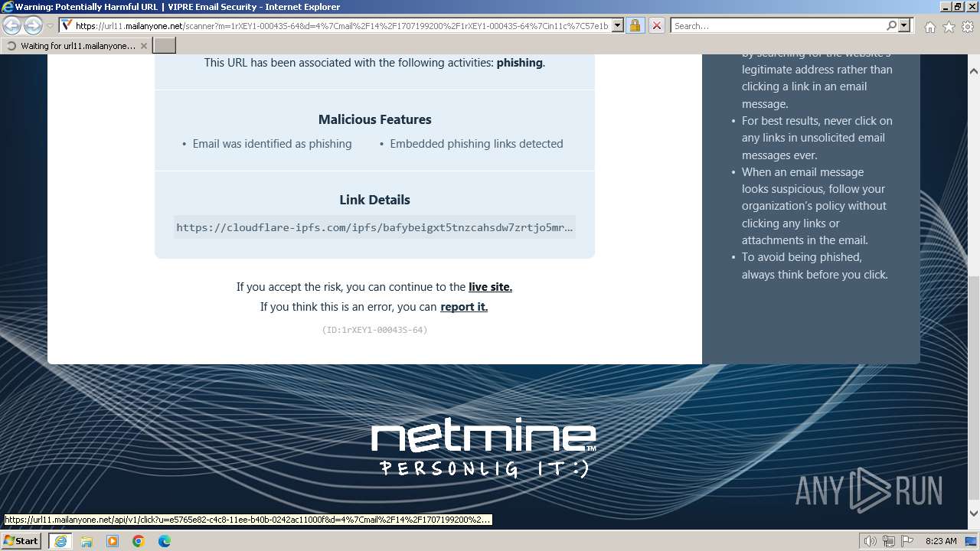
Task: Click the netmine logo
Action: [484, 447]
